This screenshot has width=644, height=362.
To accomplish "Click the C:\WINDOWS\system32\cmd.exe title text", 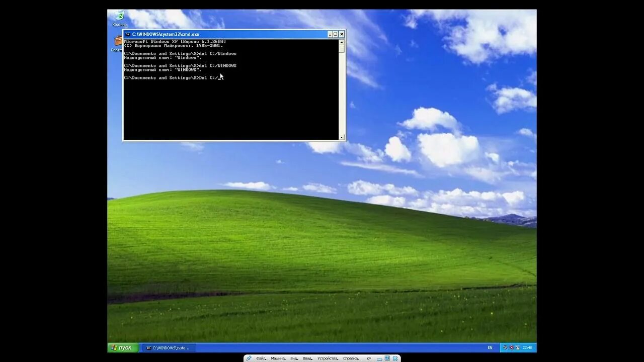I will 166,34.
